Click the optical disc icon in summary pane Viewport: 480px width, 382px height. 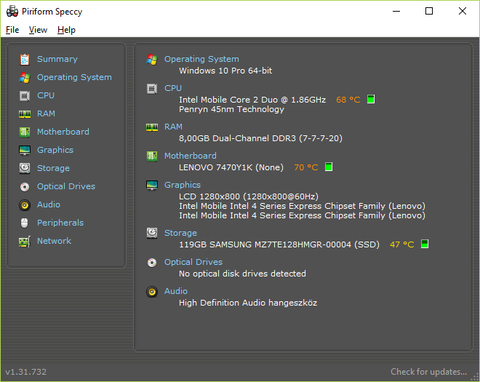pyautogui.click(x=152, y=263)
